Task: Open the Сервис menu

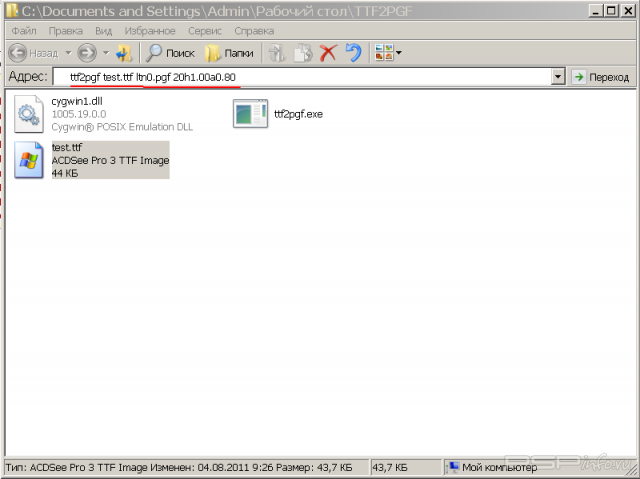Action: point(204,31)
